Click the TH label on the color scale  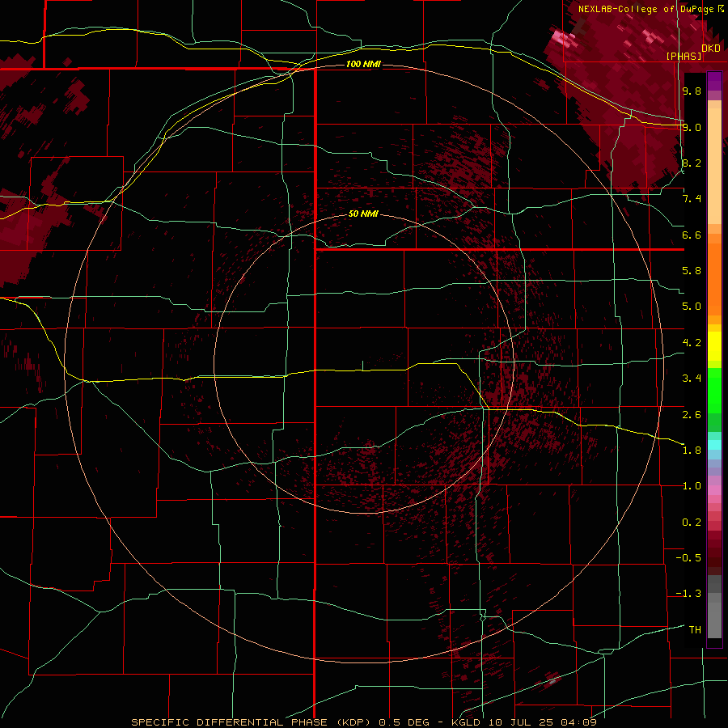[x=695, y=630]
